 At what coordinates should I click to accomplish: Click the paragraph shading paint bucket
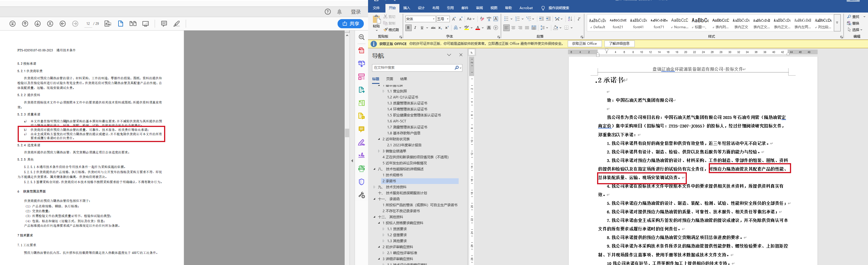point(556,28)
